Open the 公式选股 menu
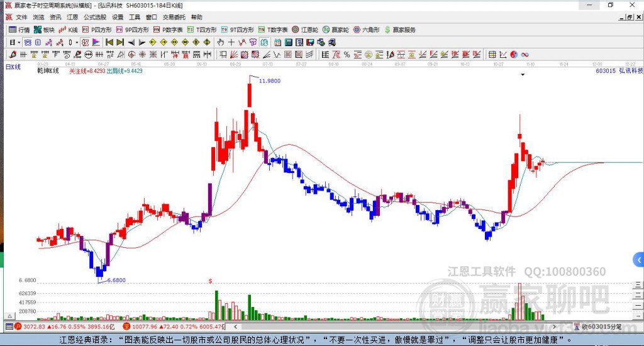The width and height of the screenshot is (644, 346). point(95,17)
